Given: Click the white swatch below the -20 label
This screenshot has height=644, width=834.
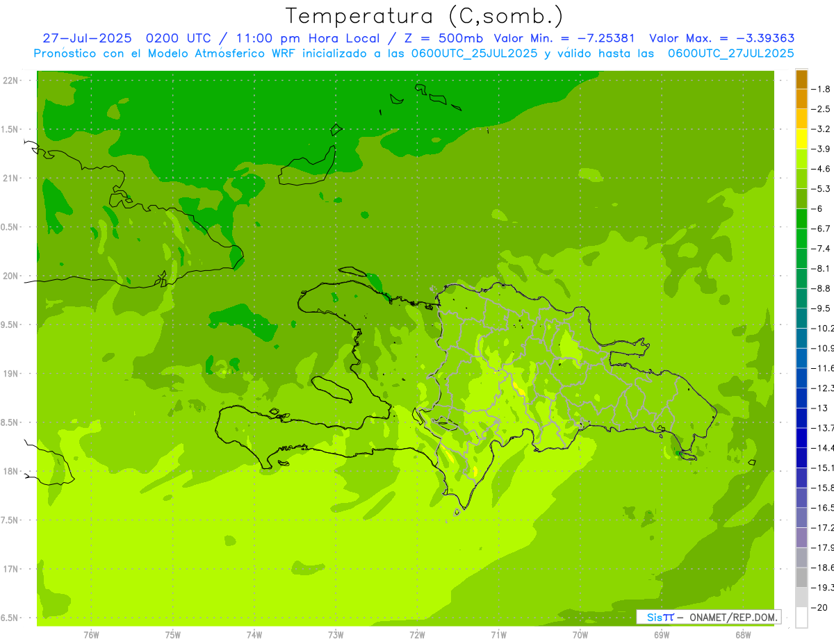Looking at the screenshot, I should (x=801, y=618).
